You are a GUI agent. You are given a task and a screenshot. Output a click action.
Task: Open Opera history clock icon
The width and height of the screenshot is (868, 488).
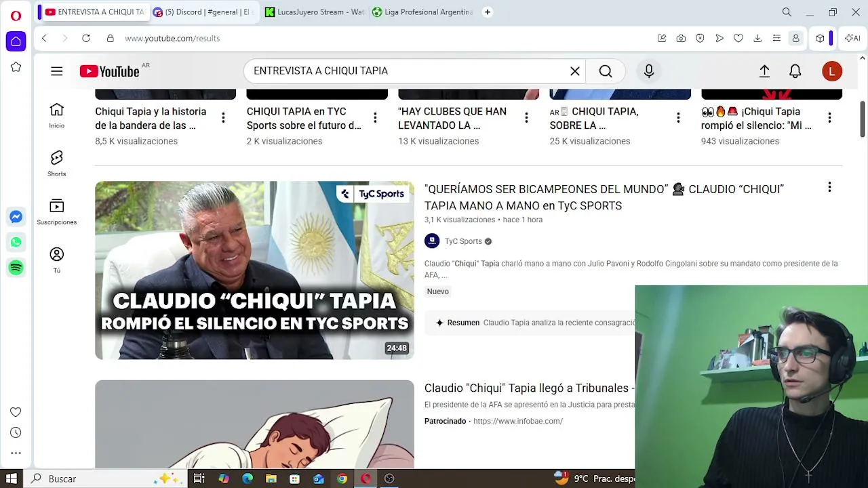point(16,432)
